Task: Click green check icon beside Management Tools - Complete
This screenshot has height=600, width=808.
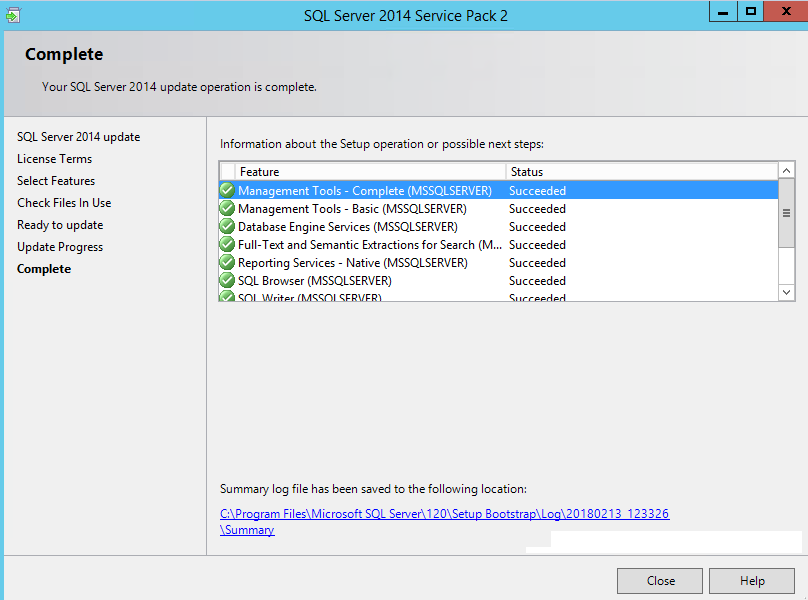Action: coord(227,190)
